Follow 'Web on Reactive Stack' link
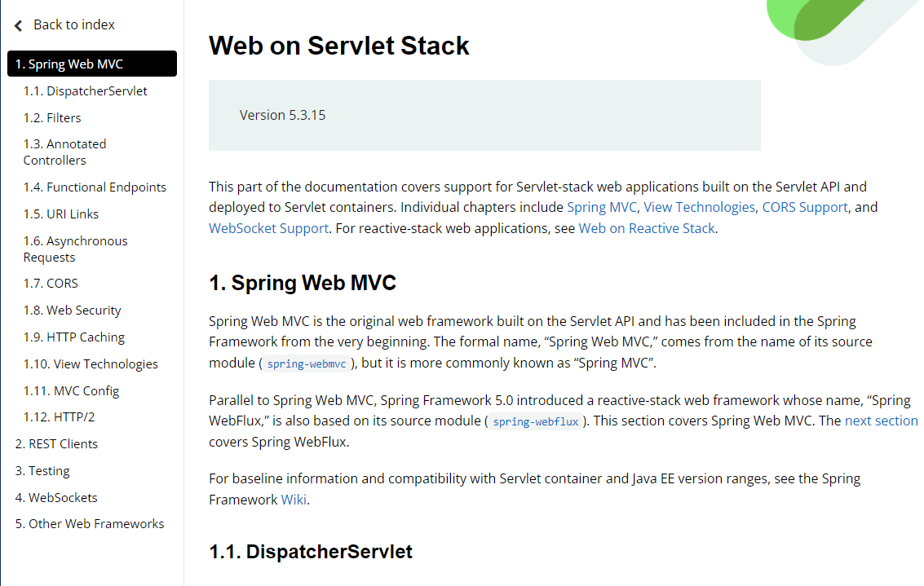Image resolution: width=924 pixels, height=586 pixels. click(647, 228)
